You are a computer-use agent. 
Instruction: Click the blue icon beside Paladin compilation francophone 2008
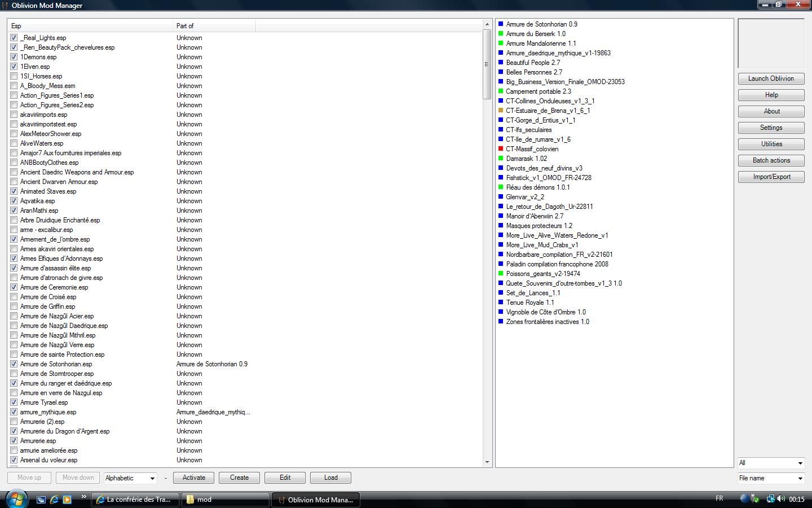[501, 264]
